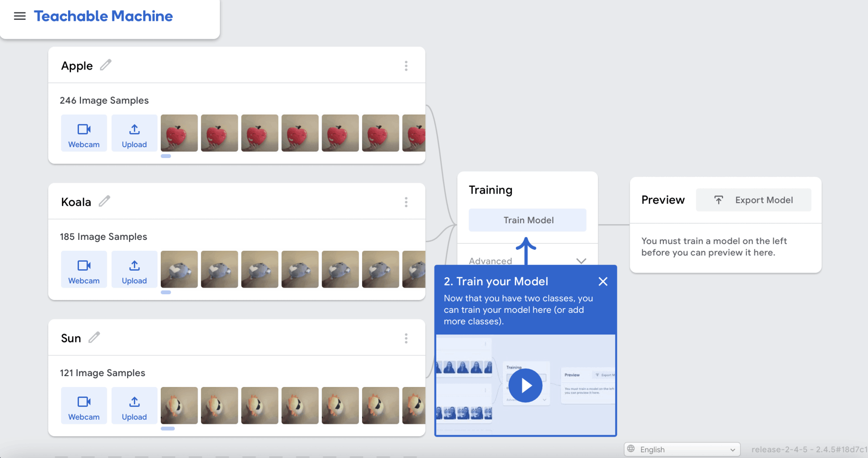
Task: Click the '246 Image Samples' label
Action: click(104, 100)
